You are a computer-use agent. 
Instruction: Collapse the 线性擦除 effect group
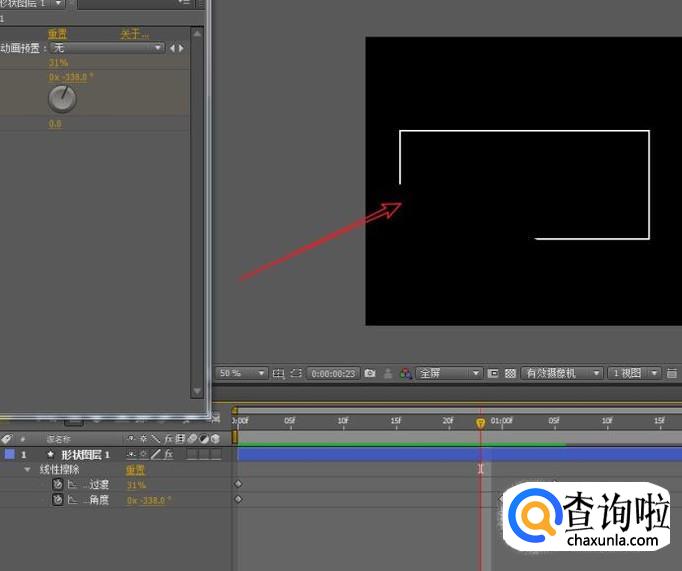(x=27, y=470)
